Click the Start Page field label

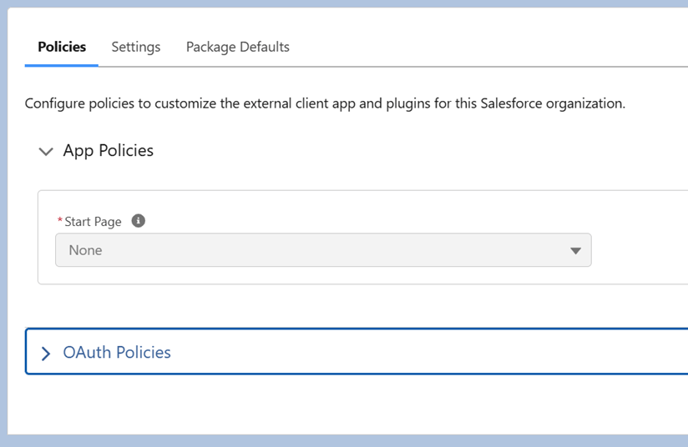(94, 221)
